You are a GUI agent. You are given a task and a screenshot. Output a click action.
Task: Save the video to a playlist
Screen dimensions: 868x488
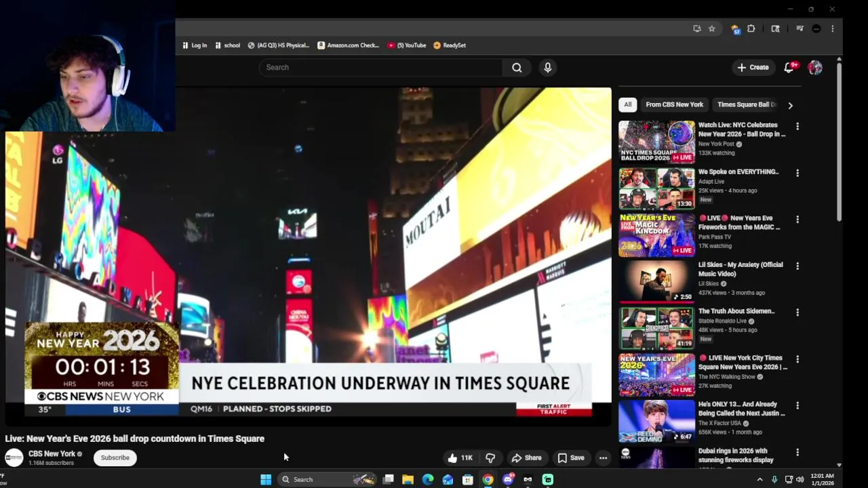point(571,458)
